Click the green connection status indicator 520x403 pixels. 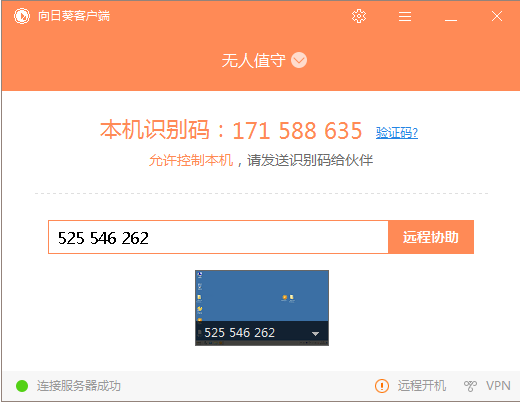pyautogui.click(x=22, y=386)
